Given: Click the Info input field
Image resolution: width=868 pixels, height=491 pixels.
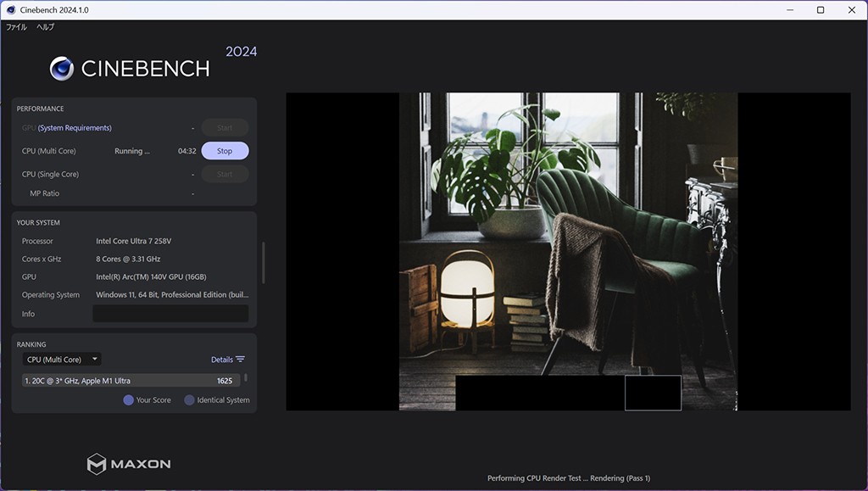Looking at the screenshot, I should pos(170,313).
